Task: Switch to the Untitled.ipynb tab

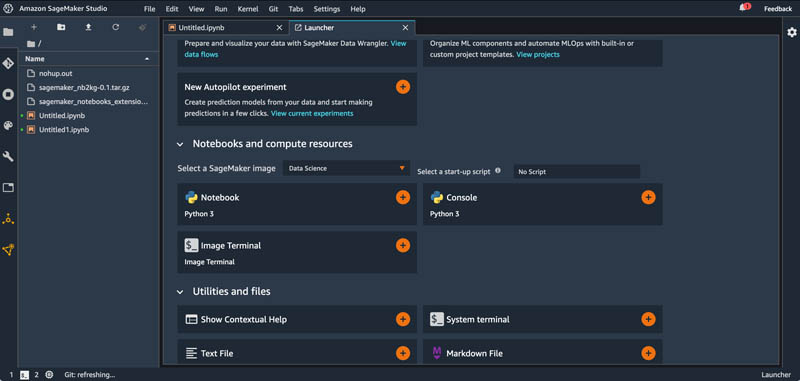Action: point(225,28)
